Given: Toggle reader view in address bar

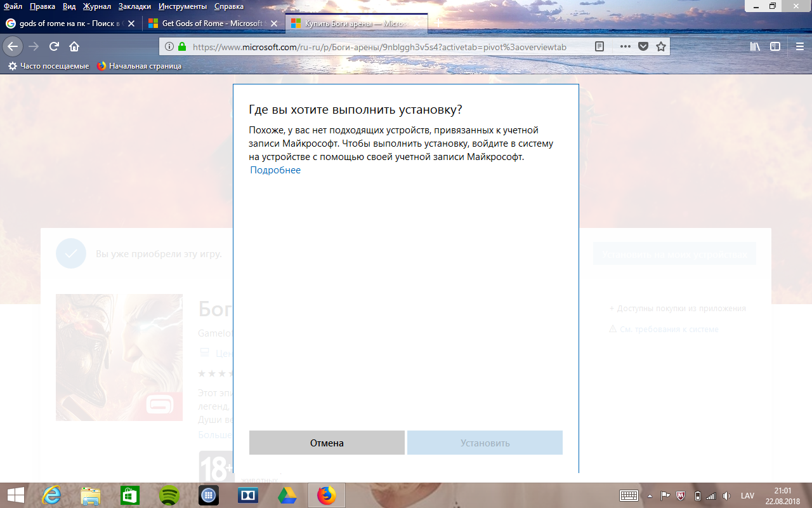Looking at the screenshot, I should tap(599, 46).
